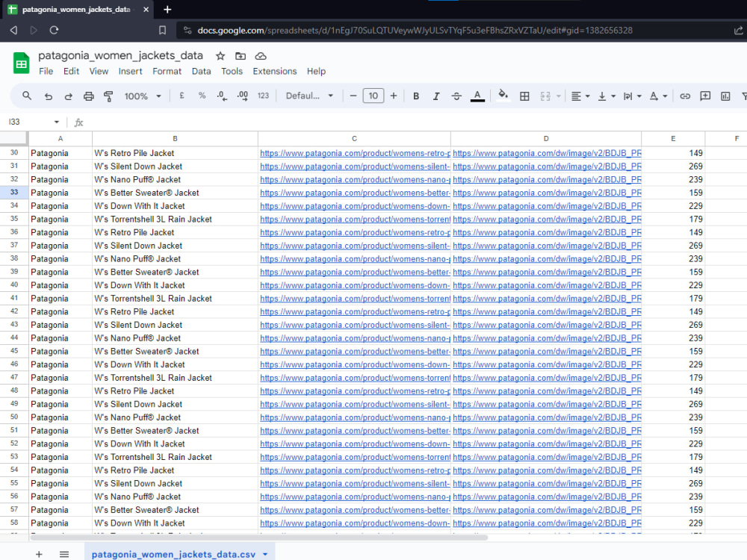Increase font size with plus button
Viewport: 747px width, 560px height.
point(394,96)
